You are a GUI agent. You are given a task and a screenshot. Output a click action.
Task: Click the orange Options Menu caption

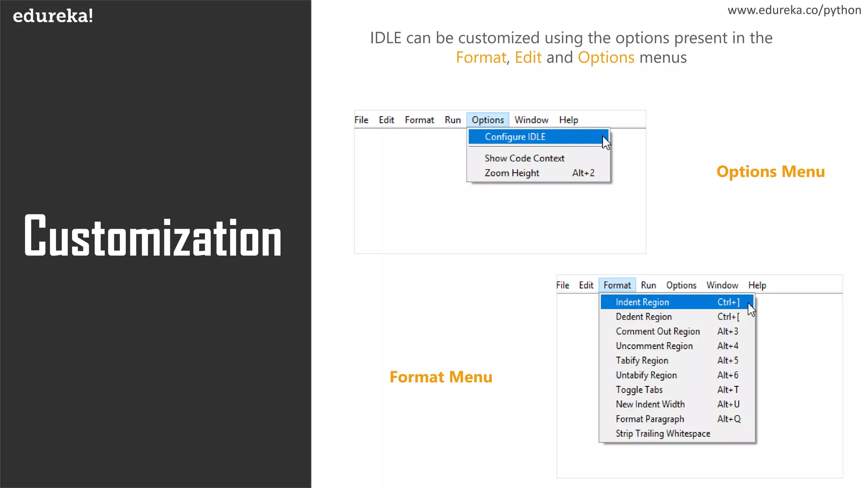[771, 172]
